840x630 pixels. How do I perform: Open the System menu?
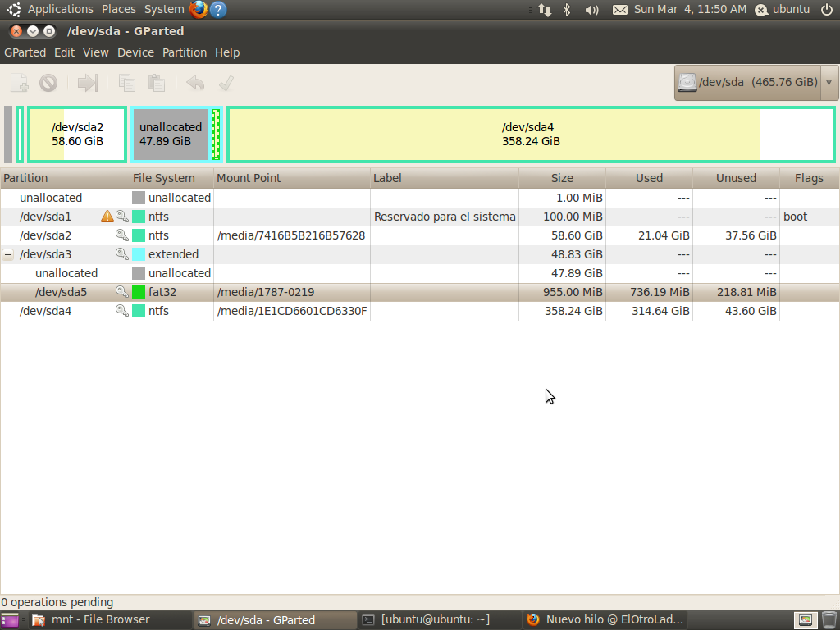click(x=164, y=10)
